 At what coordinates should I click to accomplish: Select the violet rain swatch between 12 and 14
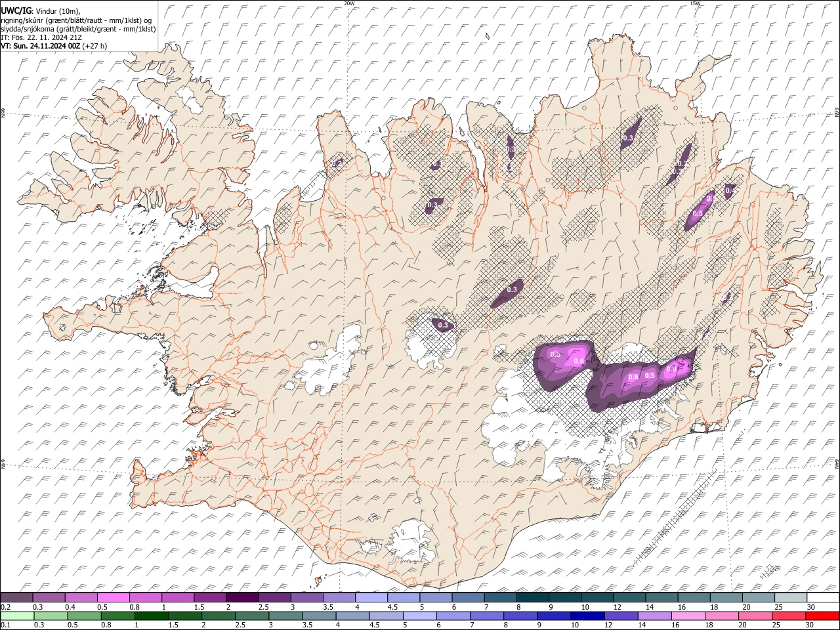coord(621,616)
